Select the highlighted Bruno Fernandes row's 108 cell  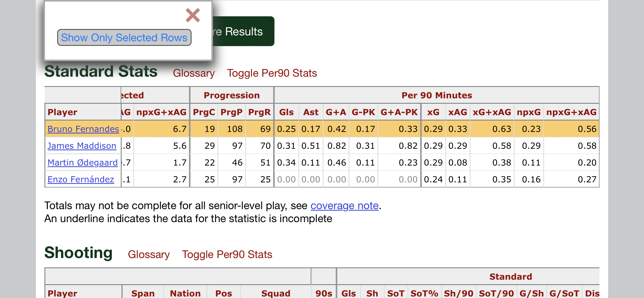point(231,129)
